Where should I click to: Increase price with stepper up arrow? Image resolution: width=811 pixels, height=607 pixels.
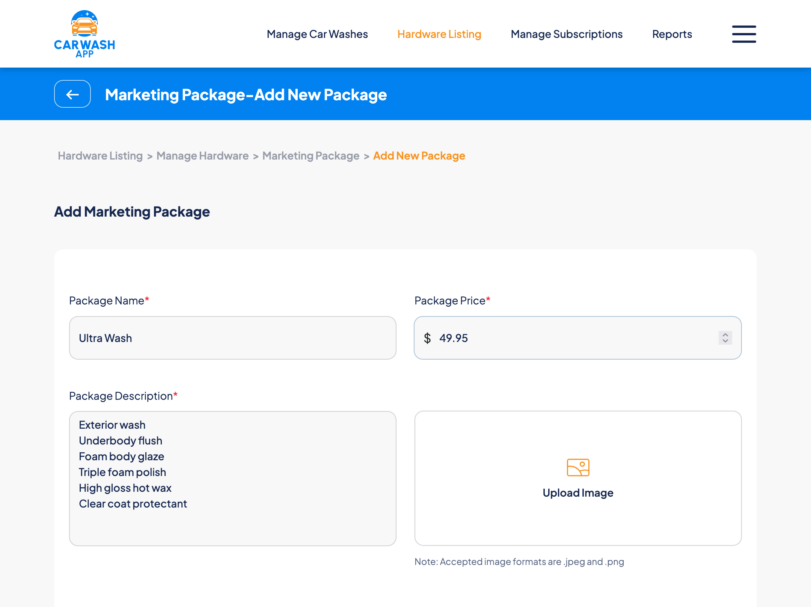point(725,335)
